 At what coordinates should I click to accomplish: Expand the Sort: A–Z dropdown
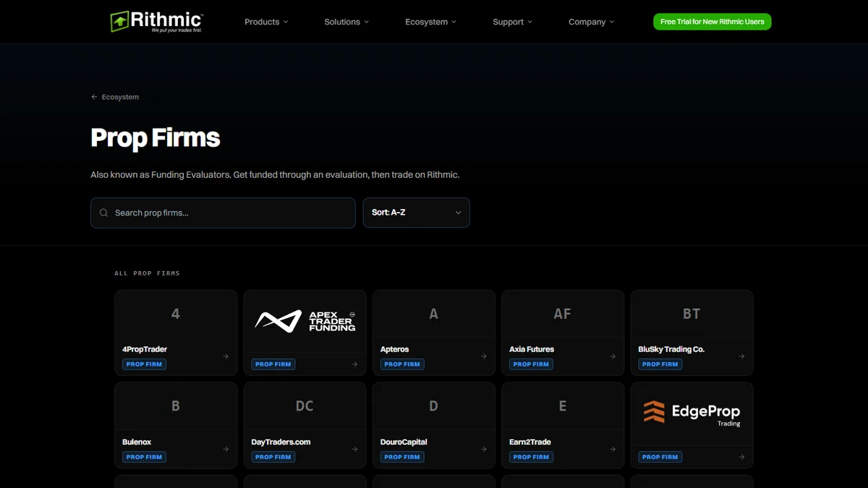[417, 213]
